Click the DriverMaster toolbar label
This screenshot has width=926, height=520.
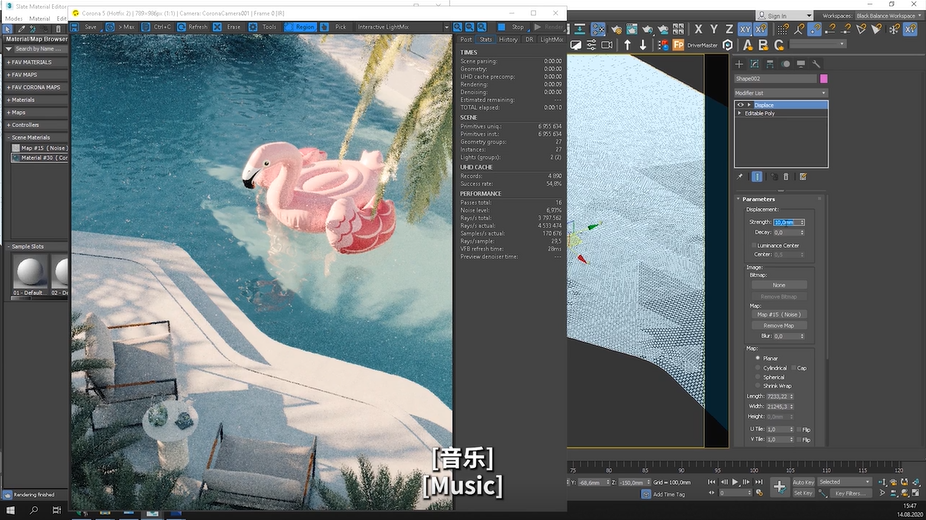702,45
